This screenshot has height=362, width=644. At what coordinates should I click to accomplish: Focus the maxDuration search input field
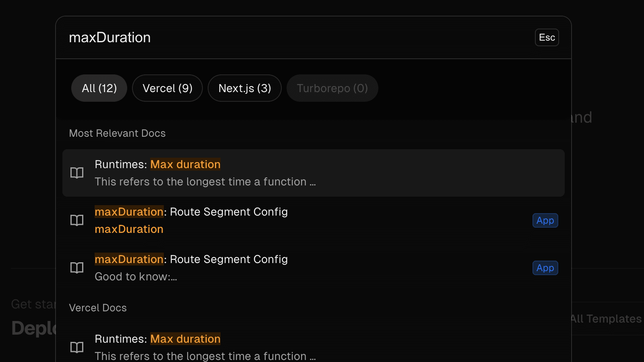(282, 37)
